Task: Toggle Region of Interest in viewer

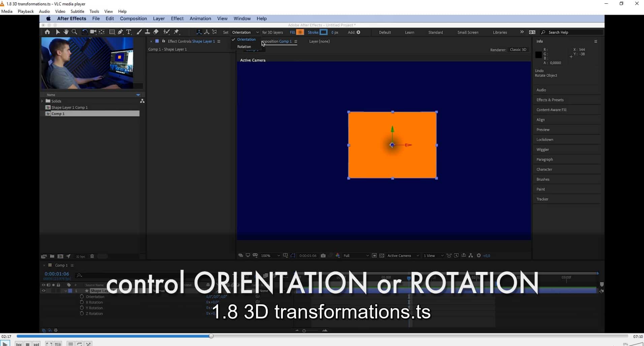Action: [x=374, y=256]
